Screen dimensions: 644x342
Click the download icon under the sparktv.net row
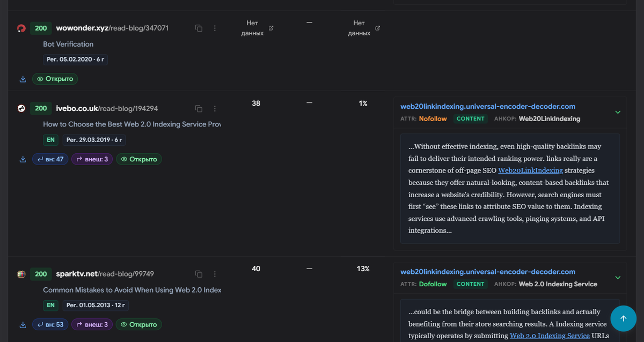pyautogui.click(x=23, y=325)
